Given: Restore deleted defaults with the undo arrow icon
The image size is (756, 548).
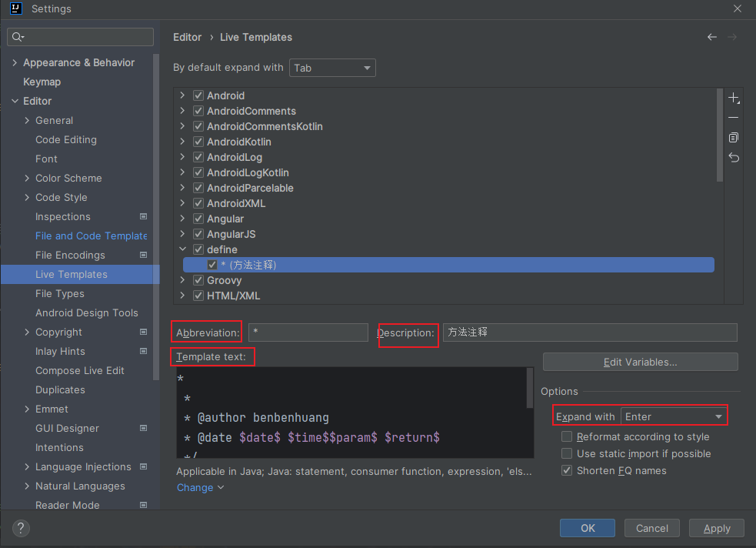Looking at the screenshot, I should [x=734, y=157].
